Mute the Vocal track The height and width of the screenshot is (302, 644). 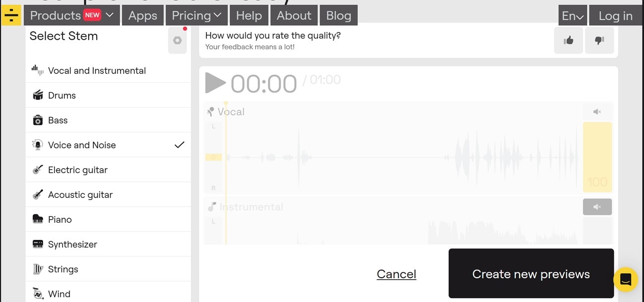click(x=597, y=112)
